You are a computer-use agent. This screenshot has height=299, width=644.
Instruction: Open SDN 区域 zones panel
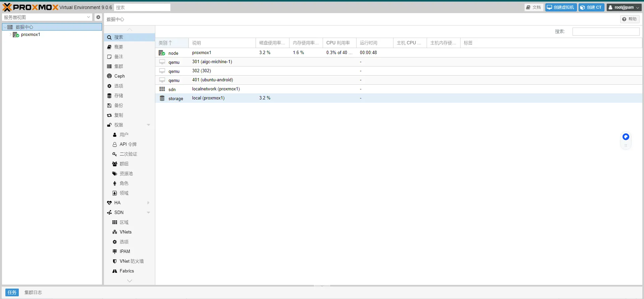click(129, 222)
